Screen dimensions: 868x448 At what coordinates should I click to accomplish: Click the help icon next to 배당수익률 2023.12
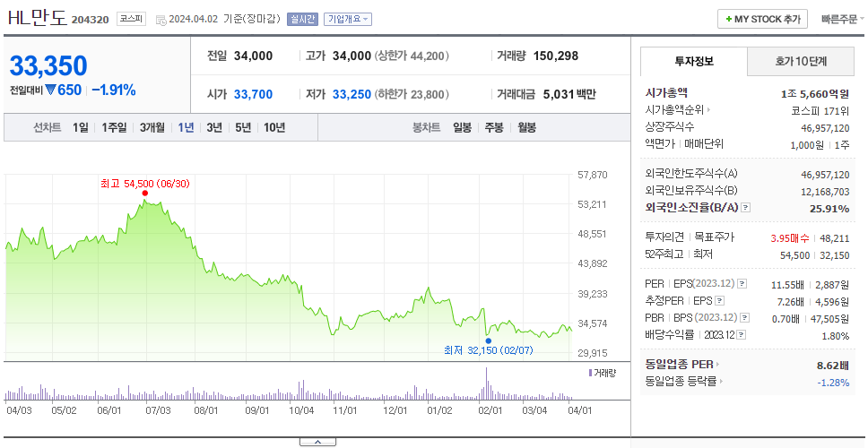(742, 335)
